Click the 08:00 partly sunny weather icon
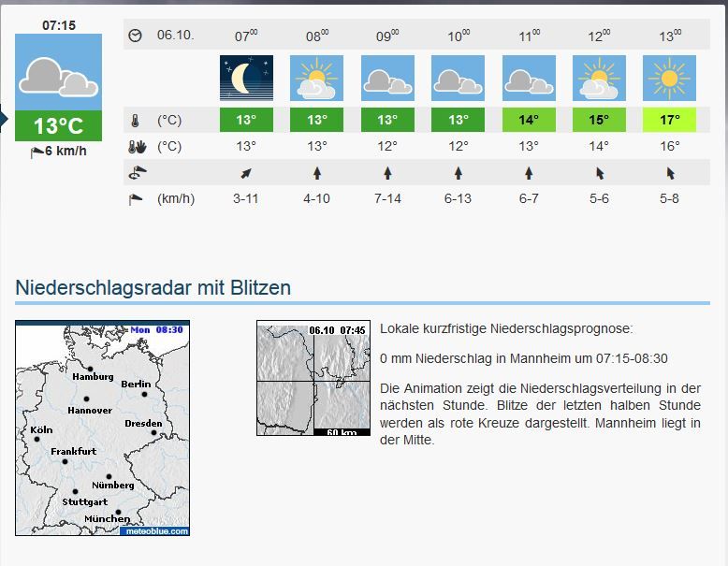The width and height of the screenshot is (728, 566). [317, 79]
